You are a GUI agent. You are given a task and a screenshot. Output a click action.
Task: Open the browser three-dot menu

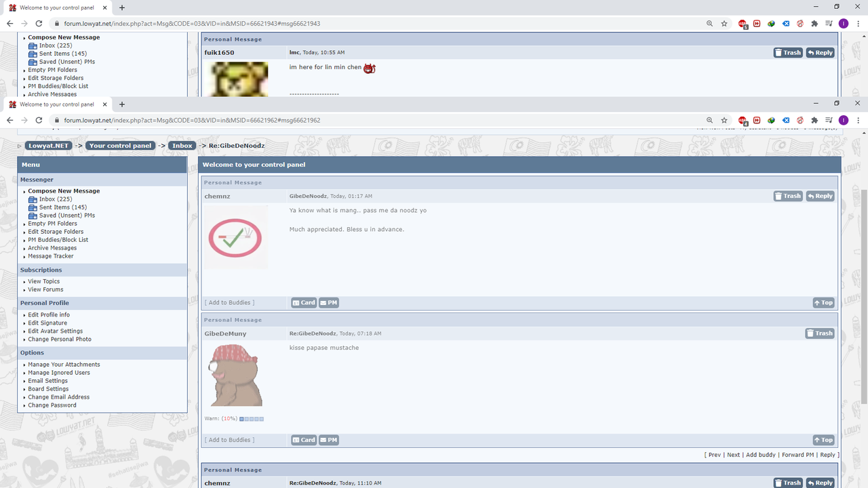[x=858, y=120]
